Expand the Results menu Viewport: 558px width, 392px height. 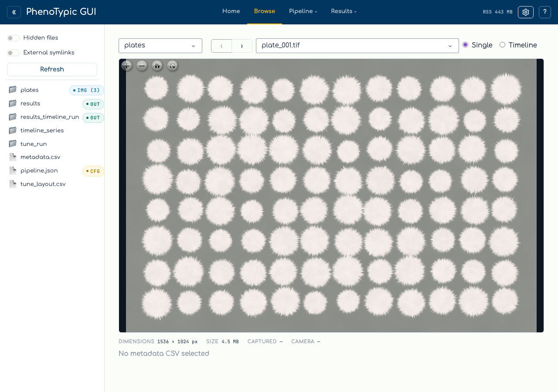point(344,11)
